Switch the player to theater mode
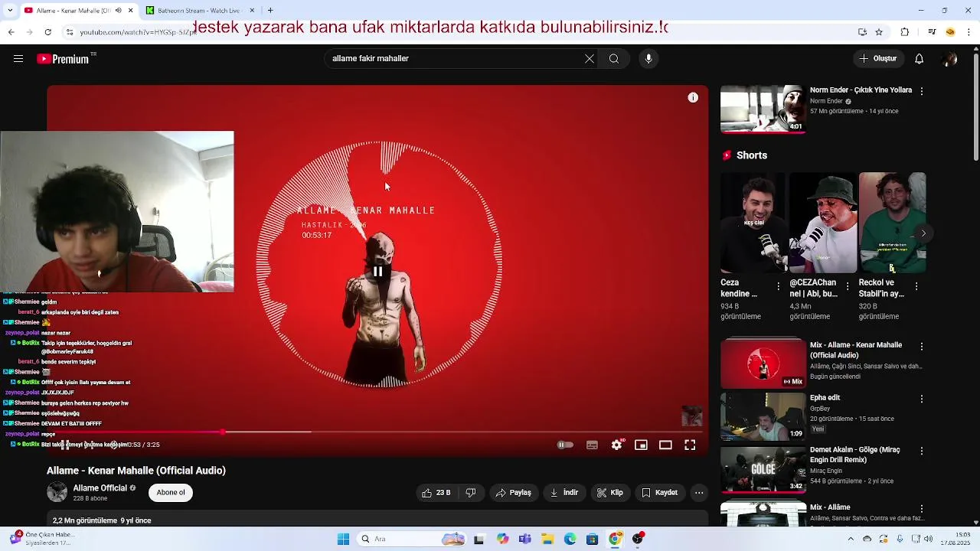980x551 pixels. pyautogui.click(x=665, y=445)
